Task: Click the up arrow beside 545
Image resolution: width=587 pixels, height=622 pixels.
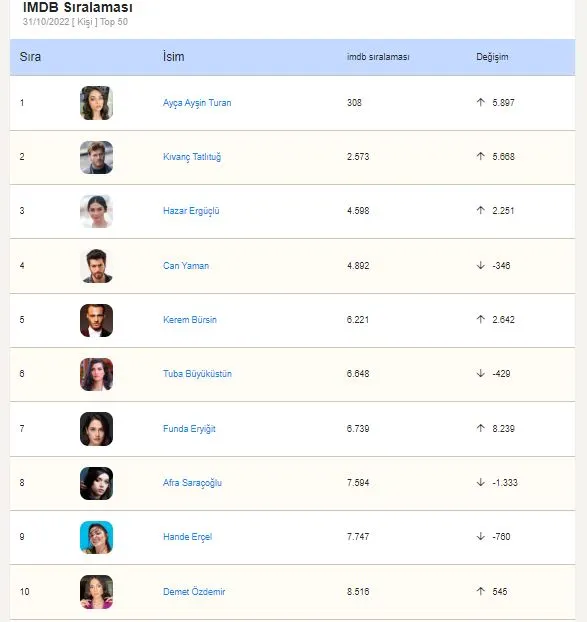Action: coord(481,591)
